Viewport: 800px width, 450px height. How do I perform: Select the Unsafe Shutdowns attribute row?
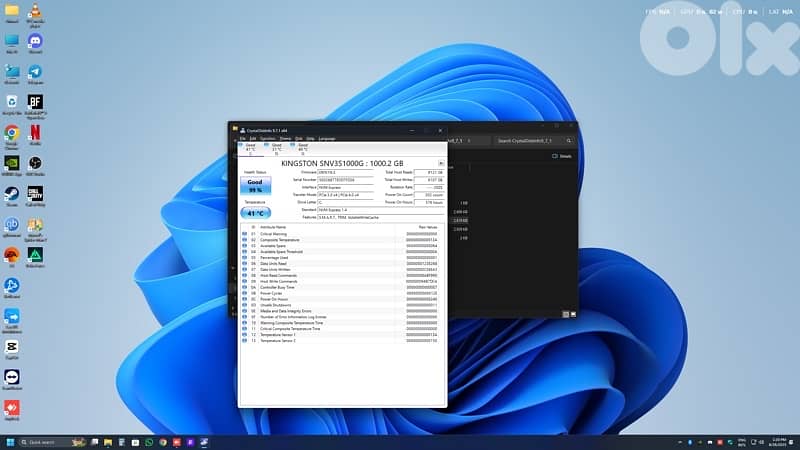[x=342, y=305]
